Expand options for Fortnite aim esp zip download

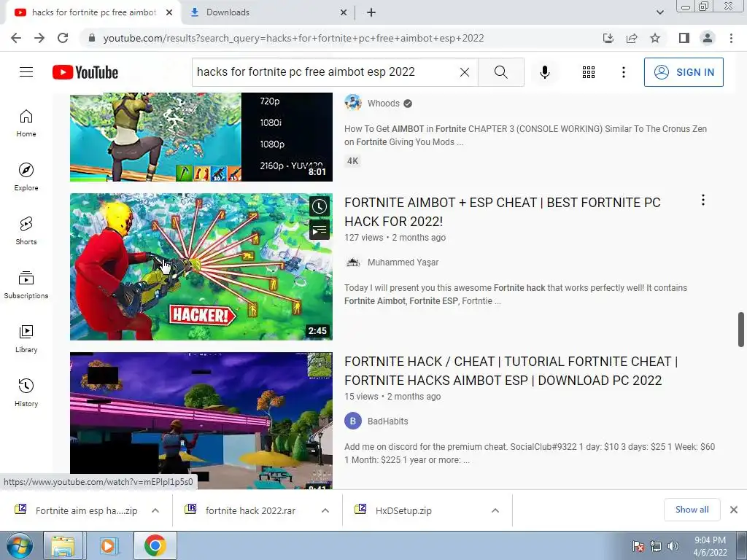tap(155, 510)
